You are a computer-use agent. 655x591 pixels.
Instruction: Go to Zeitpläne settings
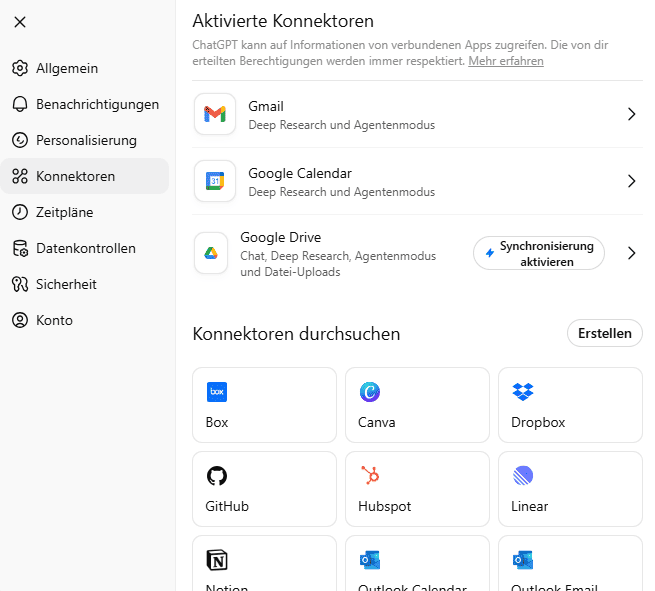tap(84, 212)
